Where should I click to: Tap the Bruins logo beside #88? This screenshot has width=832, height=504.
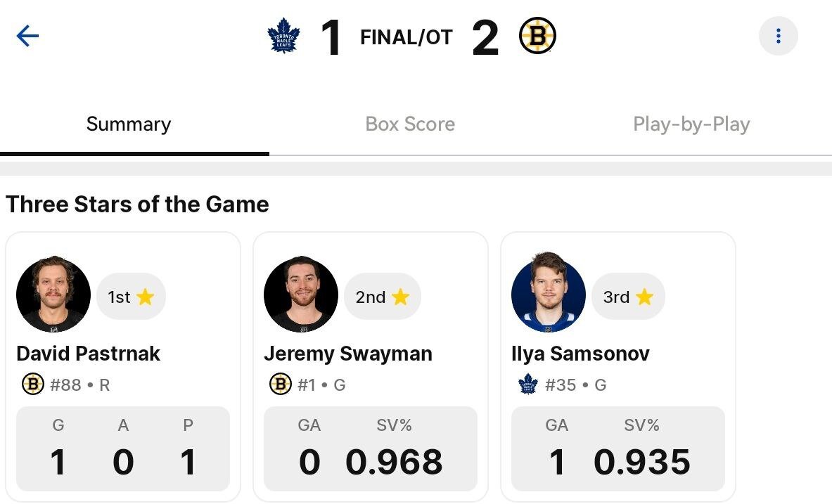[33, 385]
